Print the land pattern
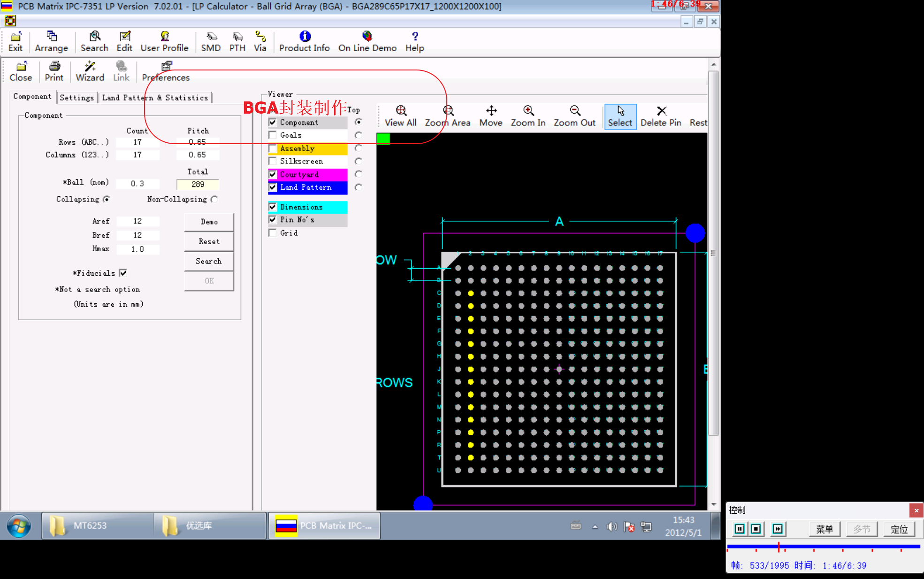Image resolution: width=924 pixels, height=579 pixels. click(54, 71)
